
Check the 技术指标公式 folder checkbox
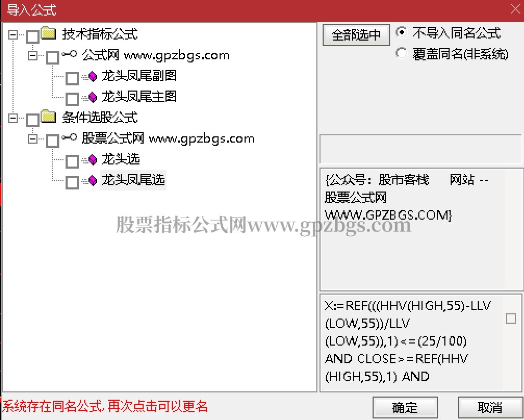tap(33, 37)
